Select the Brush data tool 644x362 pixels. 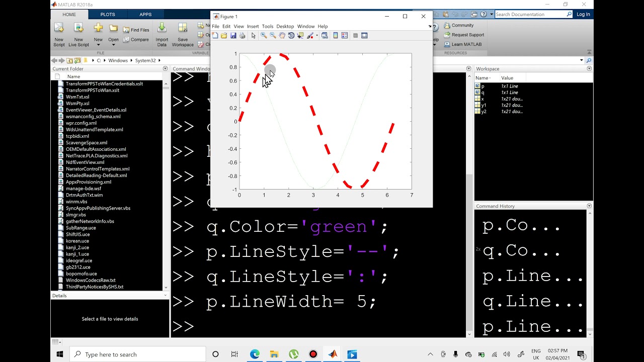[x=310, y=36]
